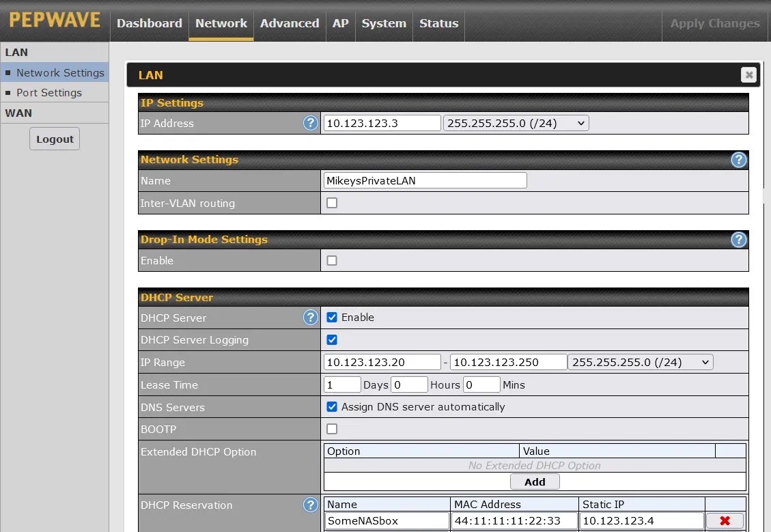Screen dimensions: 771x532
Task: View help for DHCP Reservation
Action: [311, 505]
